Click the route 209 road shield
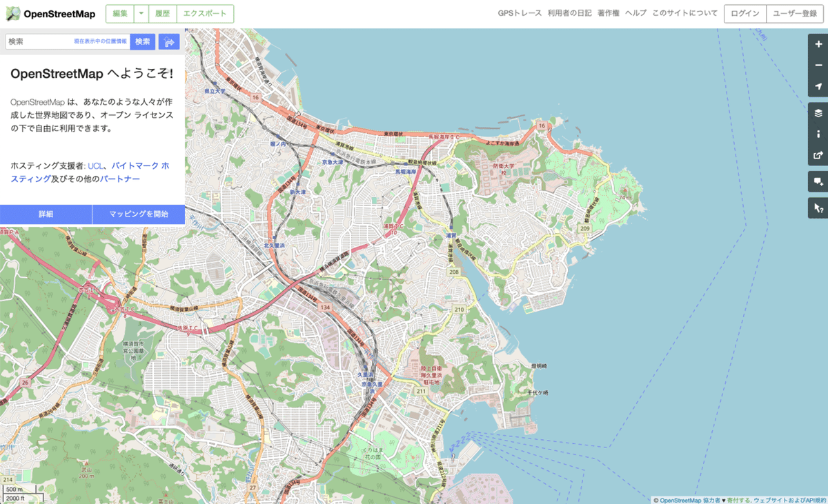 [x=584, y=228]
